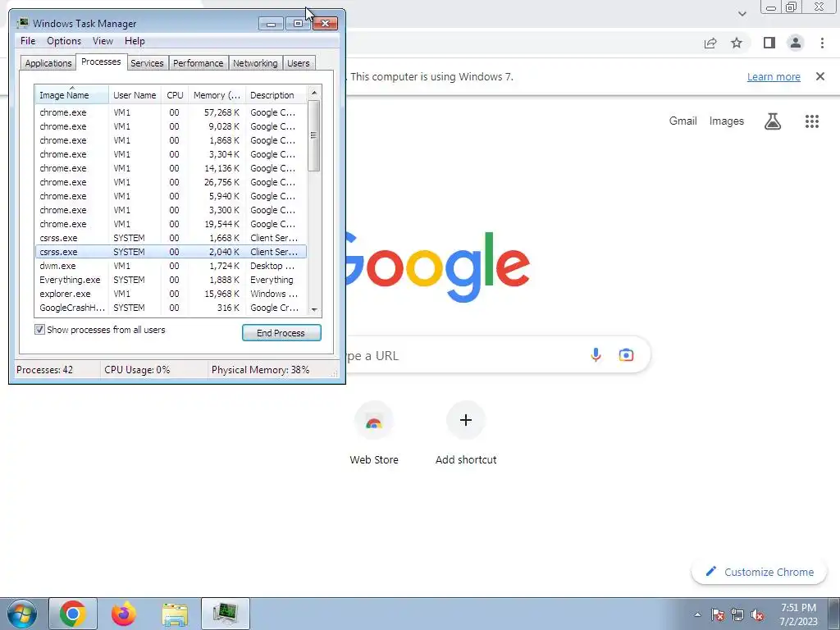This screenshot has width=840, height=630.
Task: Open the Windows Start button
Action: 21,614
